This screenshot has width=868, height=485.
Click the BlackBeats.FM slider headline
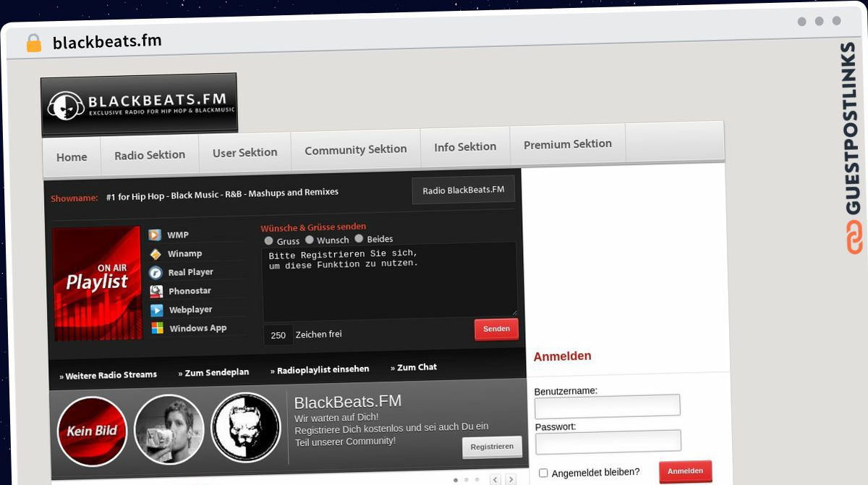pos(348,402)
